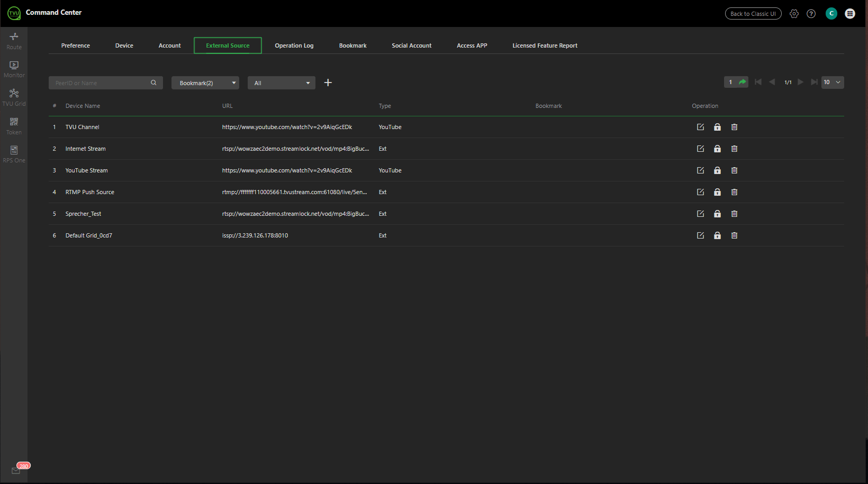Delete the YouTube Stream source
The image size is (868, 484).
coord(734,170)
